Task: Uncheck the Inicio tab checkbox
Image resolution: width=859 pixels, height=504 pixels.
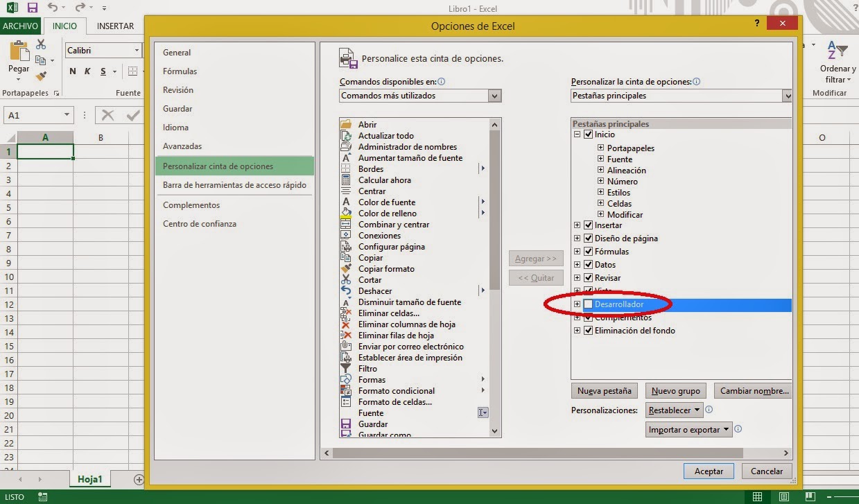Action: (x=589, y=134)
